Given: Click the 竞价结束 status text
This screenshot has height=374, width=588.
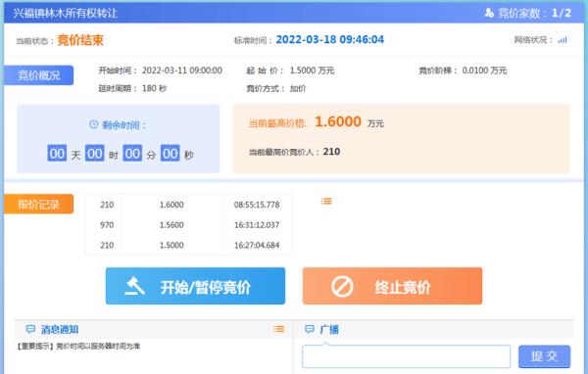Looking at the screenshot, I should pyautogui.click(x=80, y=40).
